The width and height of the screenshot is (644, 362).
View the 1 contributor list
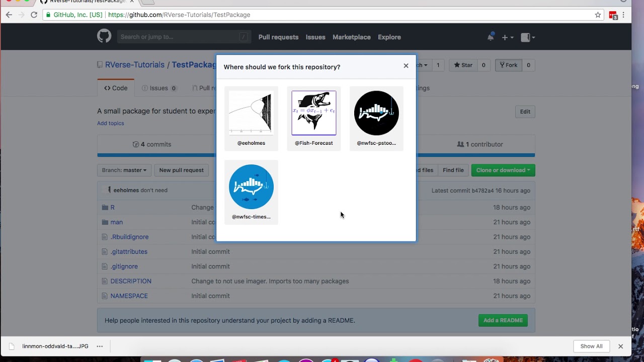pyautogui.click(x=479, y=144)
